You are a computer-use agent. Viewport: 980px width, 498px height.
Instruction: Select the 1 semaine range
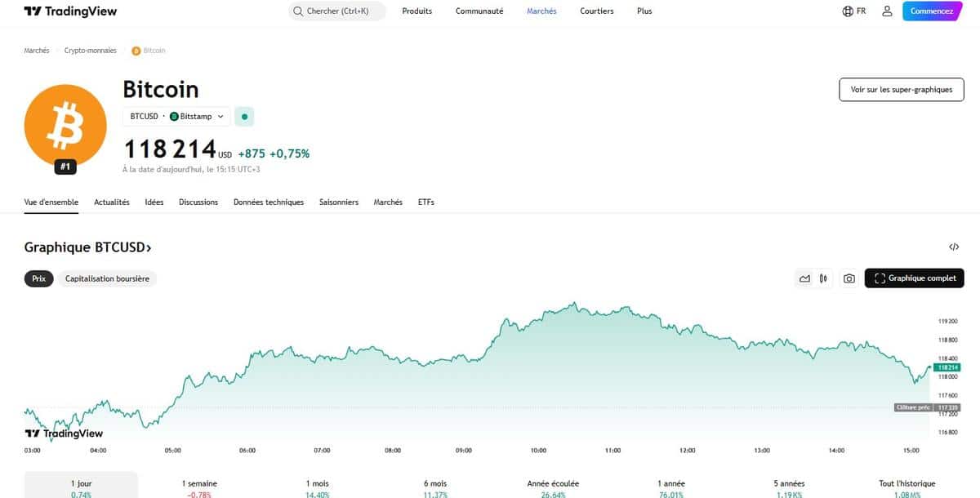[199, 487]
